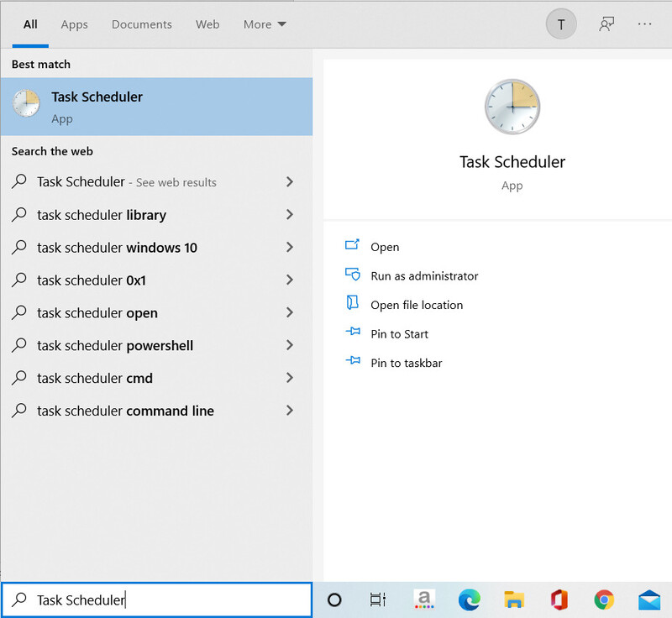Choose Run as administrator
The height and width of the screenshot is (618, 672).
coord(424,276)
